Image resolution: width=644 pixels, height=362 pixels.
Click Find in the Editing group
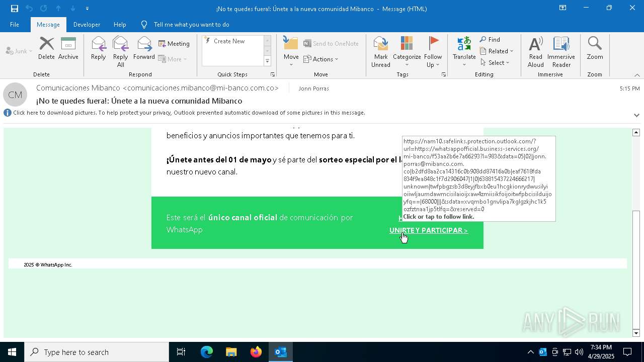pyautogui.click(x=490, y=39)
